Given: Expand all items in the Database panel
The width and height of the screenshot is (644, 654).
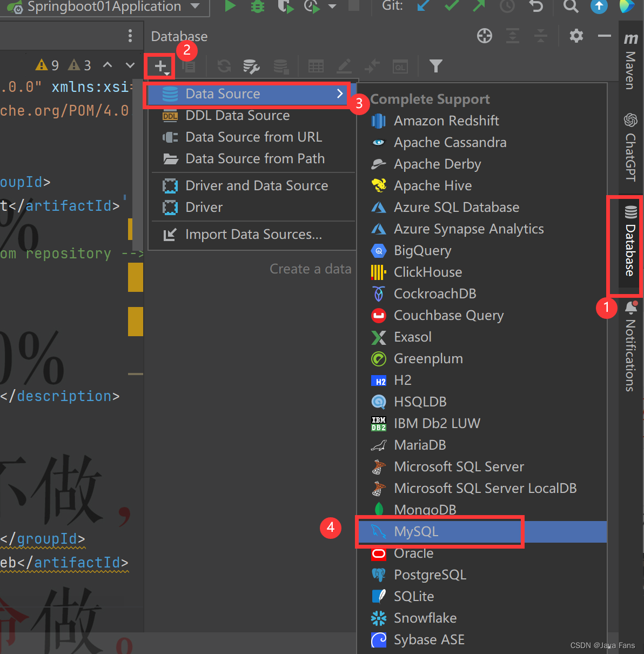Looking at the screenshot, I should pos(513,36).
